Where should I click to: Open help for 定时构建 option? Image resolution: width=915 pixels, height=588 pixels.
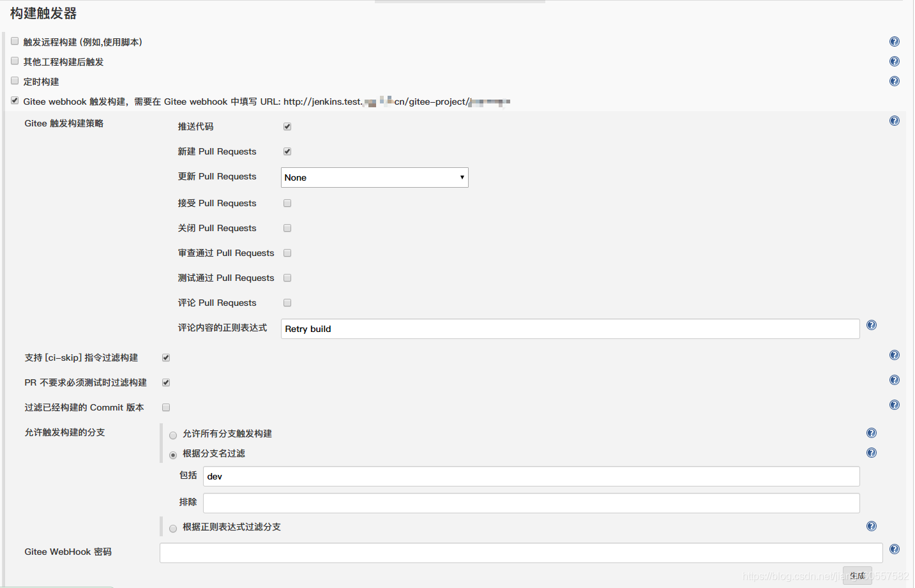pyautogui.click(x=894, y=81)
